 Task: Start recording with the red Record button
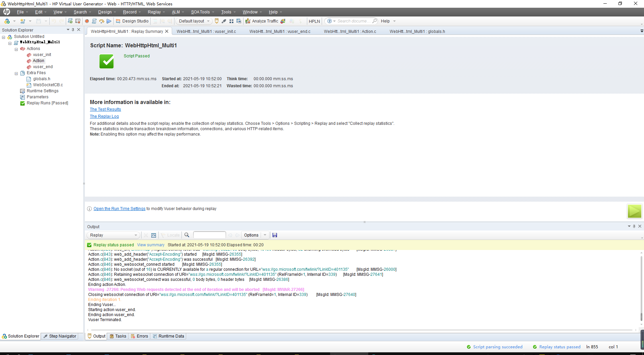click(87, 21)
